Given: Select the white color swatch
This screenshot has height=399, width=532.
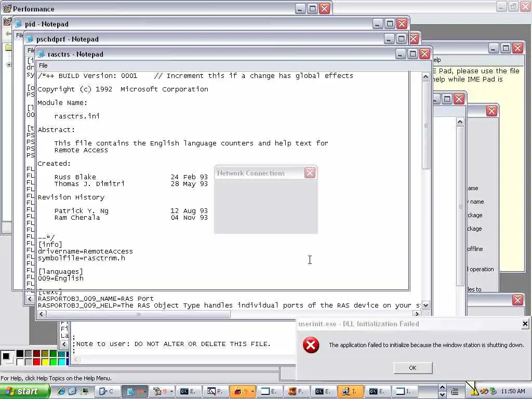Looking at the screenshot, I should coord(20,362).
